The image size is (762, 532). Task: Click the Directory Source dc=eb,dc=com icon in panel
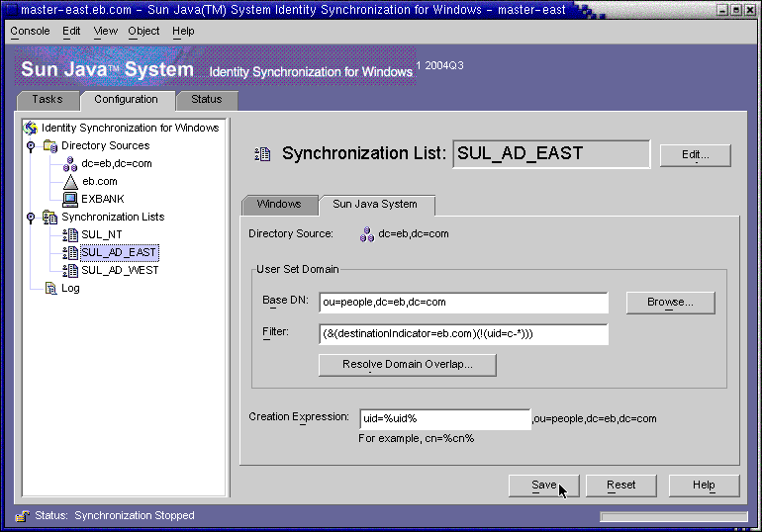coord(367,234)
